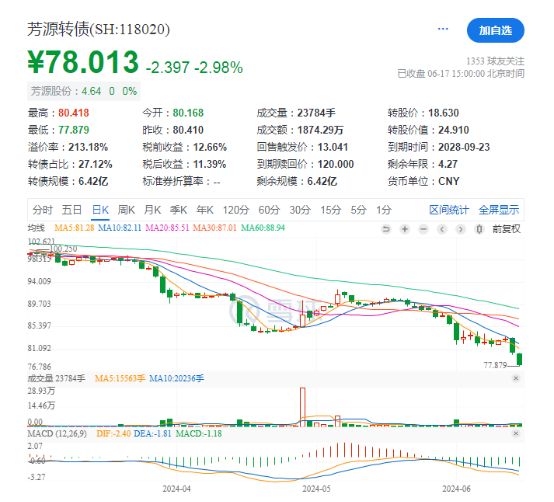Screen dimensions: 554x502
Task: Click the MA20:85.51 moving average label
Action: pyautogui.click(x=167, y=228)
